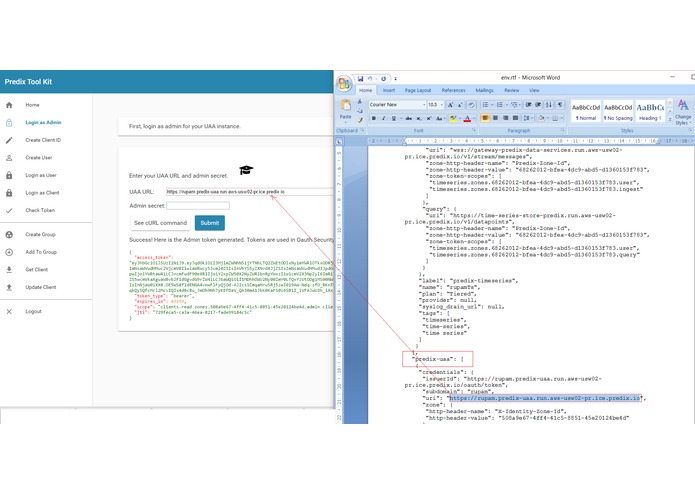This screenshot has width=695, height=494.
Task: Click the Shading color button in Paragraph group
Action: click(541, 118)
